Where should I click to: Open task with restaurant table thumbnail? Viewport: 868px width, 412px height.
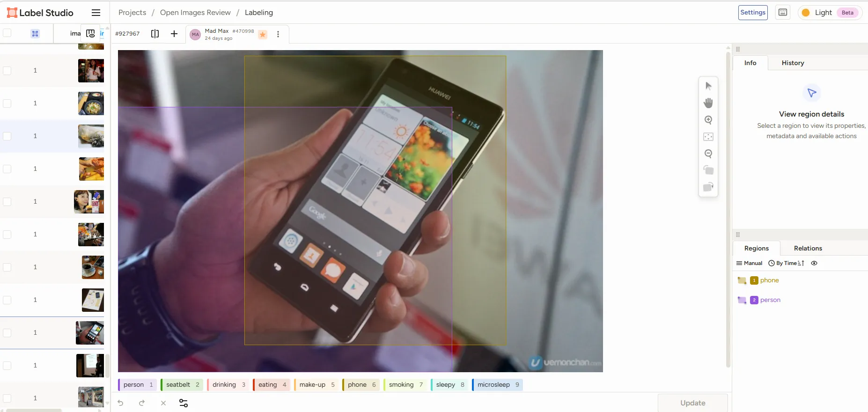pyautogui.click(x=91, y=235)
